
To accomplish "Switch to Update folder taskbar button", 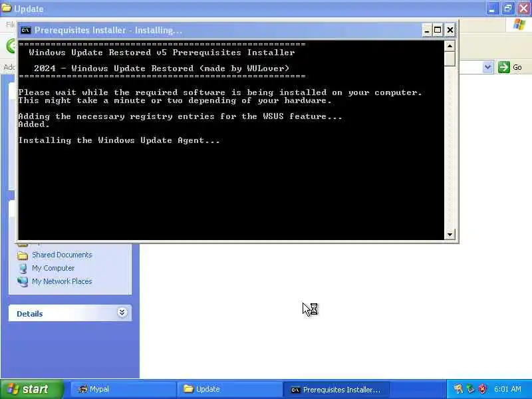I will pyautogui.click(x=229, y=389).
